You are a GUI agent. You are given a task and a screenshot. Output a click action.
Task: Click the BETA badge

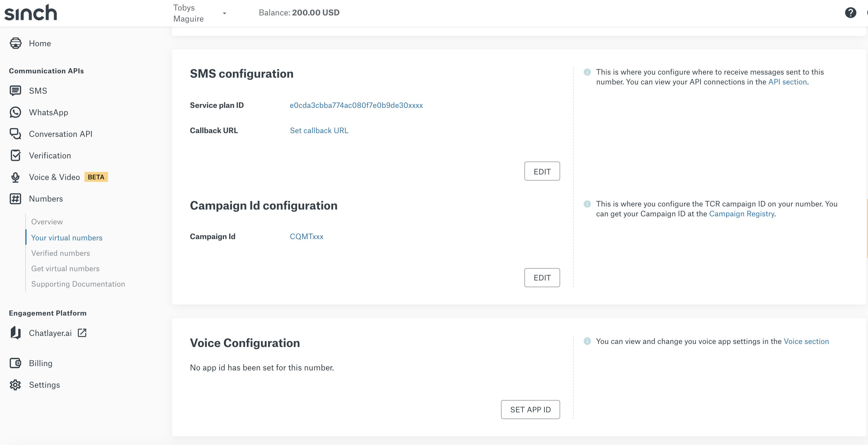click(x=96, y=177)
